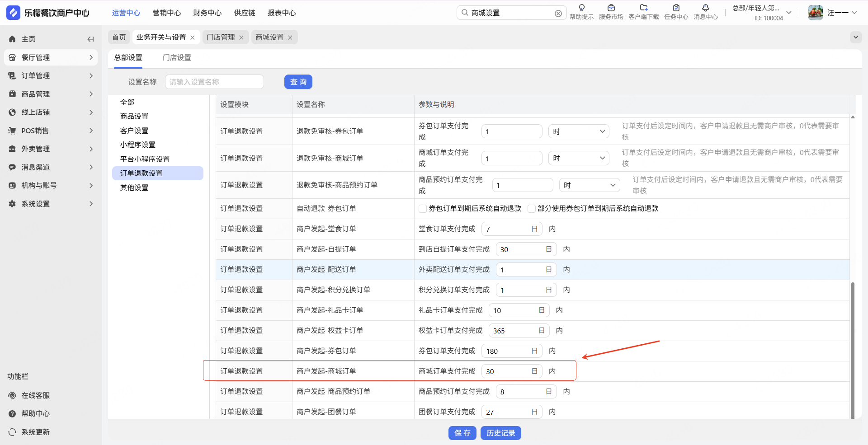Open the 帮助提示 lightbulb icon
This screenshot has width=868, height=445.
pos(581,8)
